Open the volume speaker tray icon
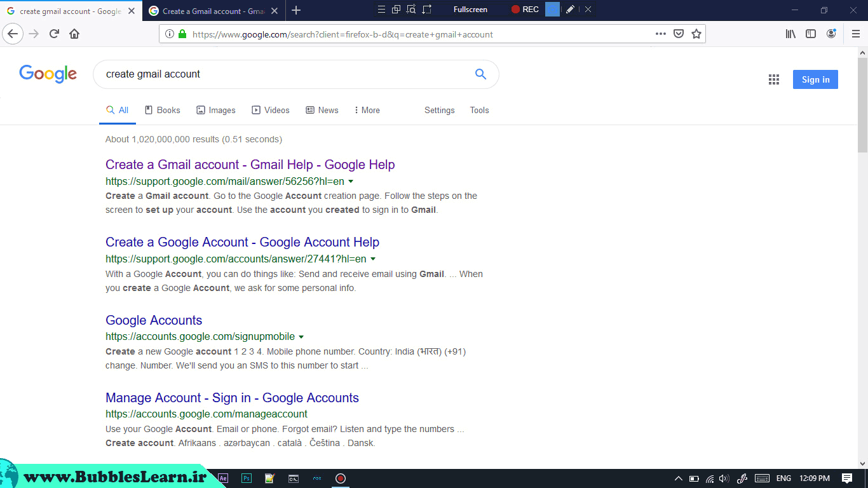Viewport: 868px width, 488px height. pos(724,478)
